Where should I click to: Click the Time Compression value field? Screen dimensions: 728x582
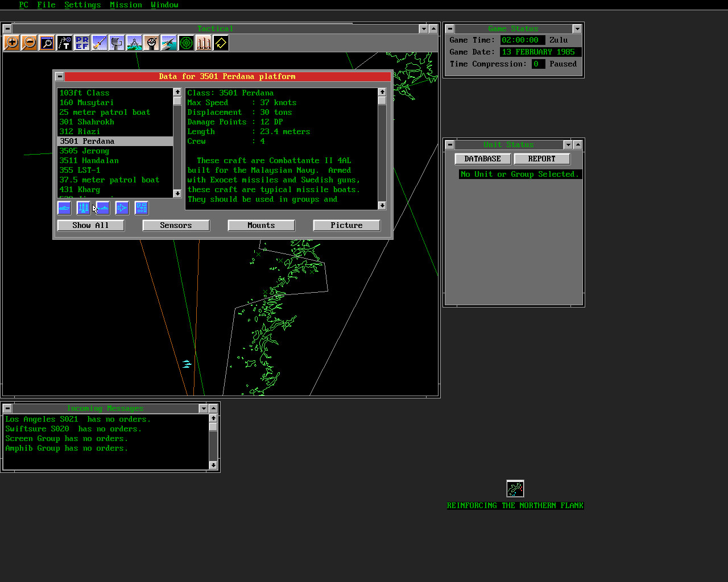pyautogui.click(x=538, y=64)
